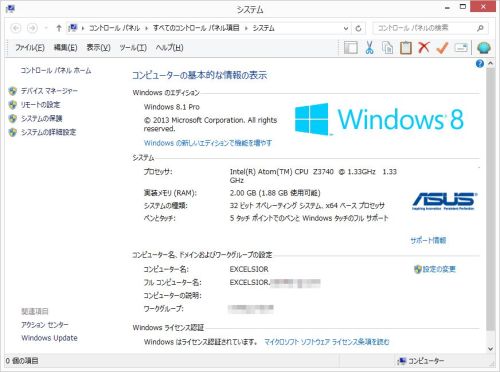Click breadcrumb arrow after すべてのコントロール パネル項目
Viewport: 500px width, 372px height.
(246, 28)
